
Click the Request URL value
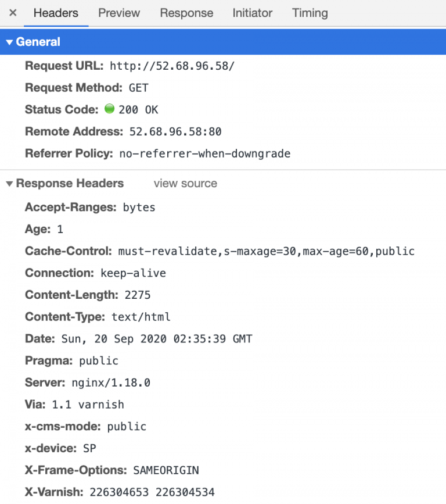coord(172,66)
